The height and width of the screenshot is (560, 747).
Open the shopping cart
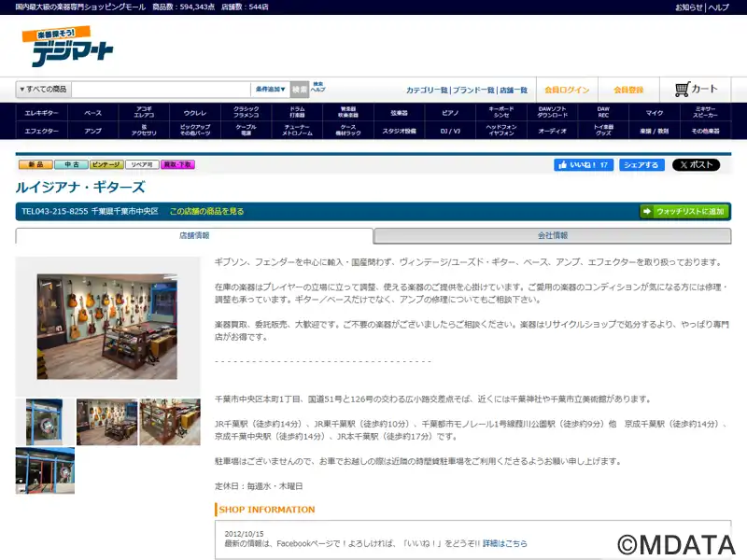pos(696,90)
